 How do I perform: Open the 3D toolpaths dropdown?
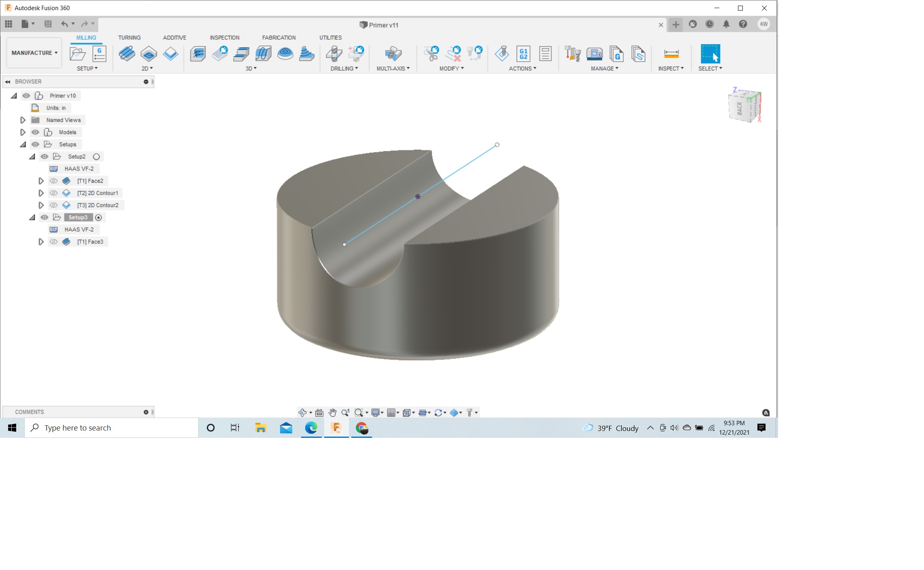coord(251,69)
